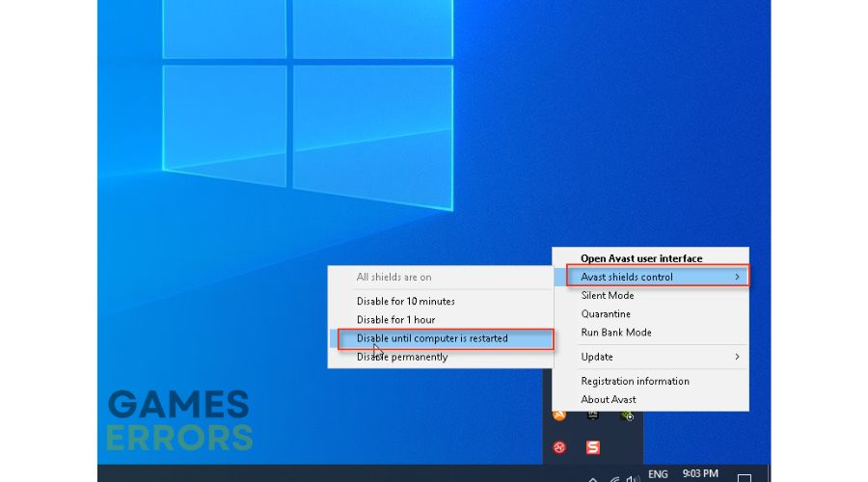
Task: Select the Update menu entry
Action: 651,357
